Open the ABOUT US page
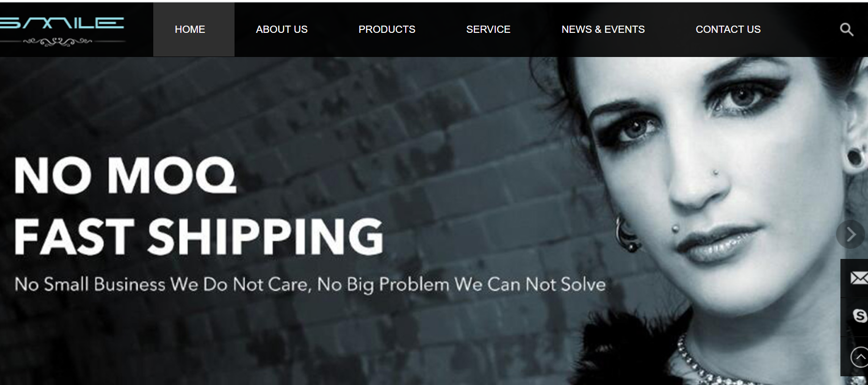868x385 pixels. (281, 29)
